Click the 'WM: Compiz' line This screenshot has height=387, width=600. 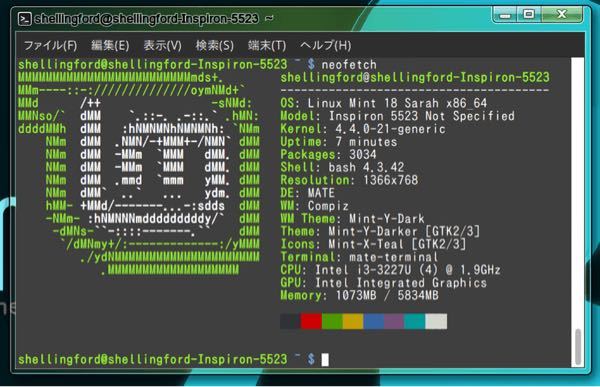pyautogui.click(x=315, y=206)
